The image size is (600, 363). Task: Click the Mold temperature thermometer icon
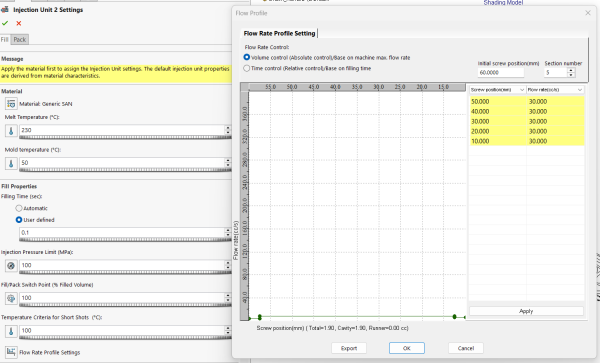point(11,163)
